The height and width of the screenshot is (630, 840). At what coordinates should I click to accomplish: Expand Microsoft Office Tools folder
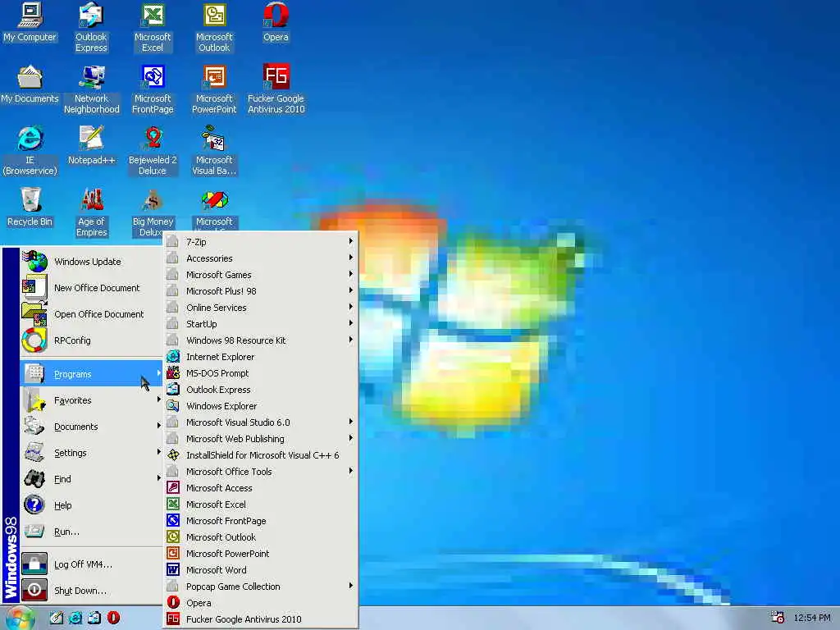point(260,472)
